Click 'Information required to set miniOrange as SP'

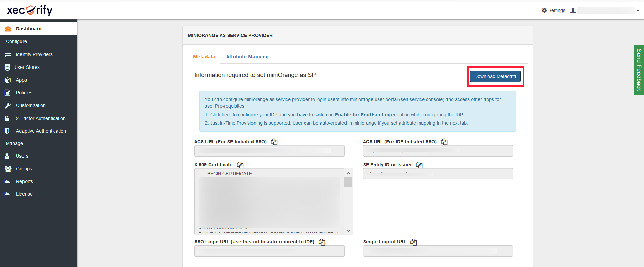[x=255, y=75]
